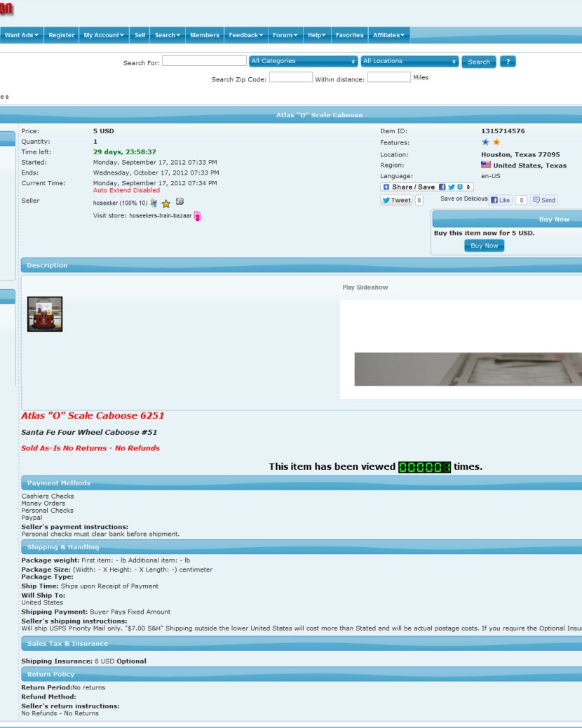Click the Sales Tax & Insurance header
This screenshot has width=582, height=728.
click(302, 644)
